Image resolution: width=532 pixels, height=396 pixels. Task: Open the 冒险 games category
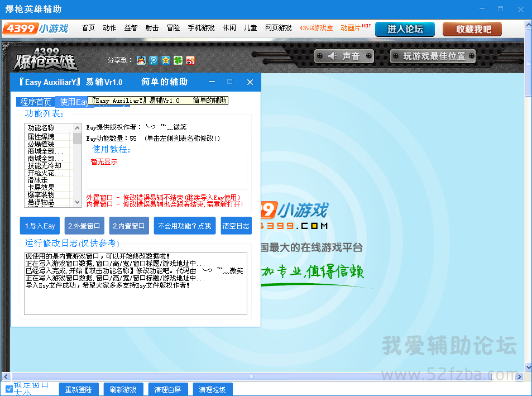click(174, 28)
